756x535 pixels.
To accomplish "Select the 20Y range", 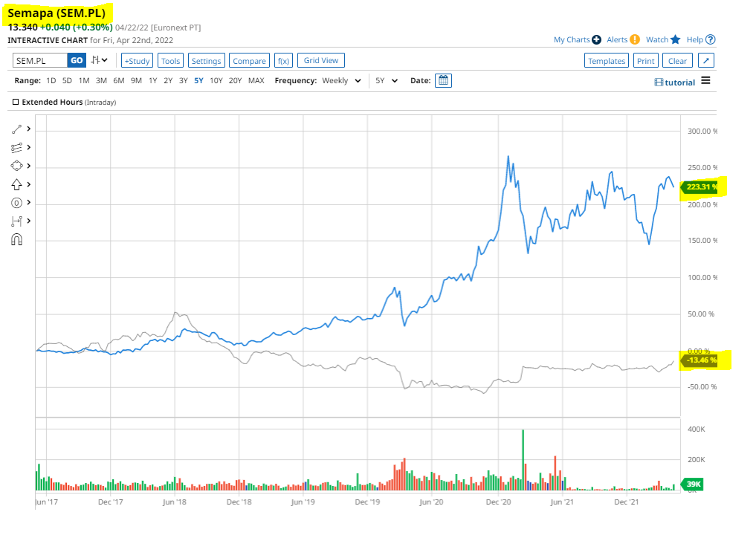I will click(x=236, y=80).
